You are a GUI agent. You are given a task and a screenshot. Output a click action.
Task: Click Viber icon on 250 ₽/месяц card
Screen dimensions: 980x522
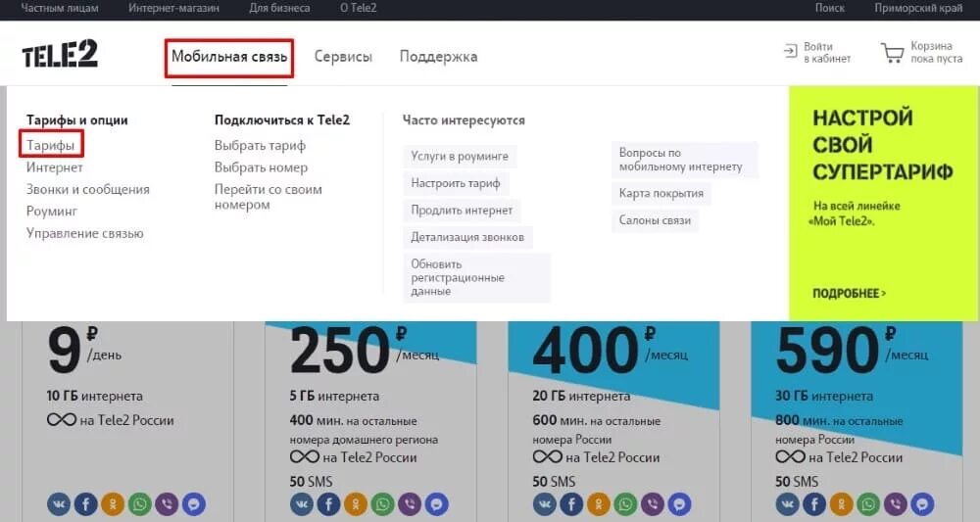(x=410, y=504)
